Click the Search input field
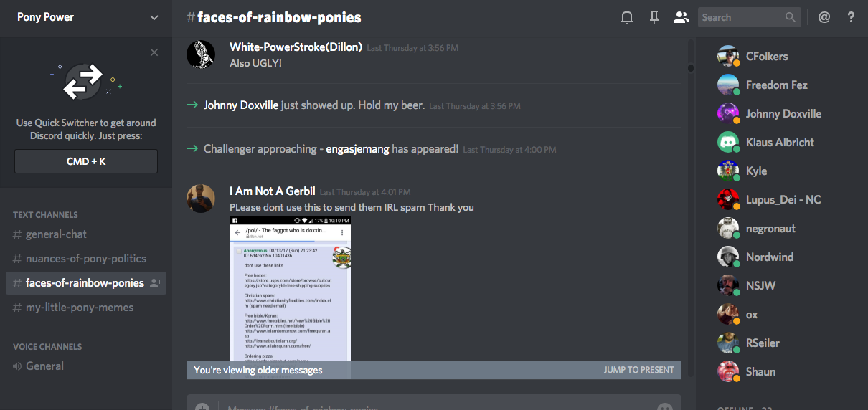 tap(742, 17)
